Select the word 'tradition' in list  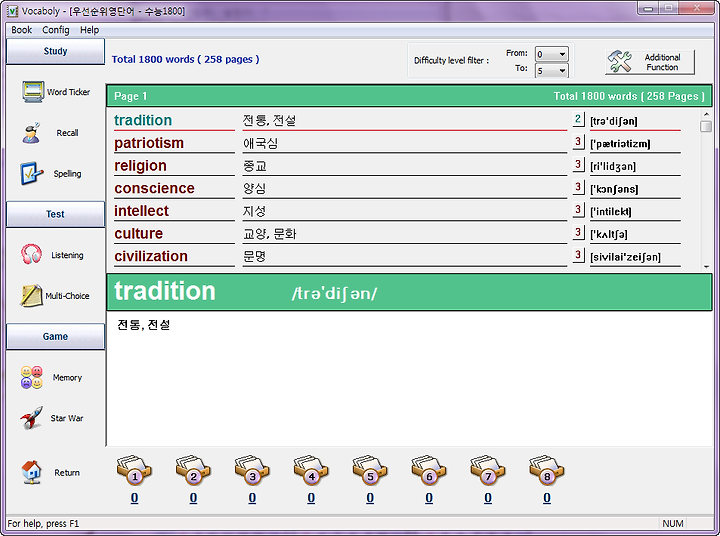coord(143,120)
